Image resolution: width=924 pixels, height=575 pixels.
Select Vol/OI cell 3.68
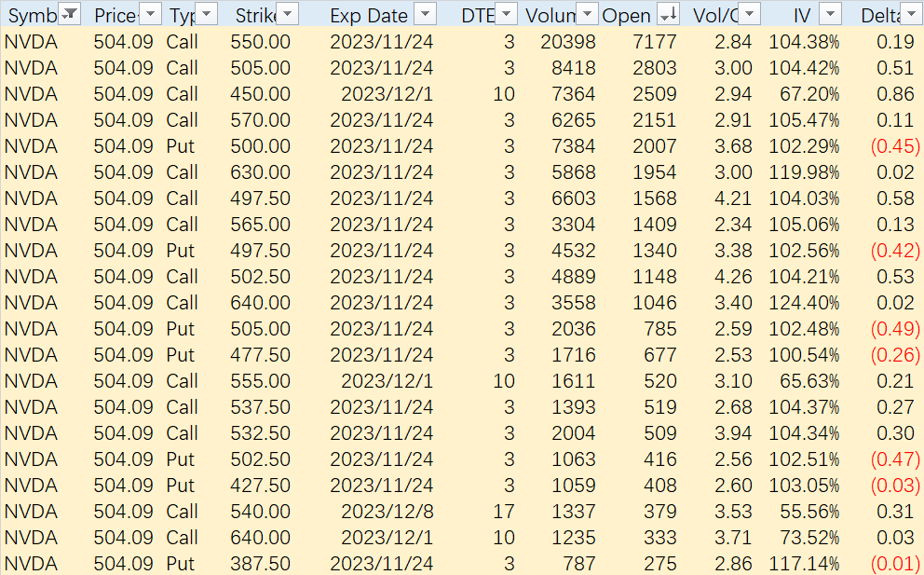click(x=733, y=145)
